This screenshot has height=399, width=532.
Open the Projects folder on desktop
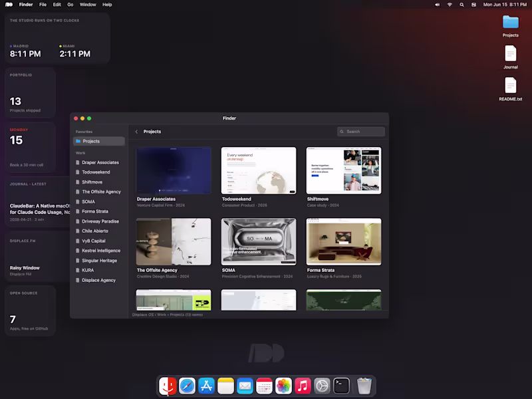click(510, 26)
